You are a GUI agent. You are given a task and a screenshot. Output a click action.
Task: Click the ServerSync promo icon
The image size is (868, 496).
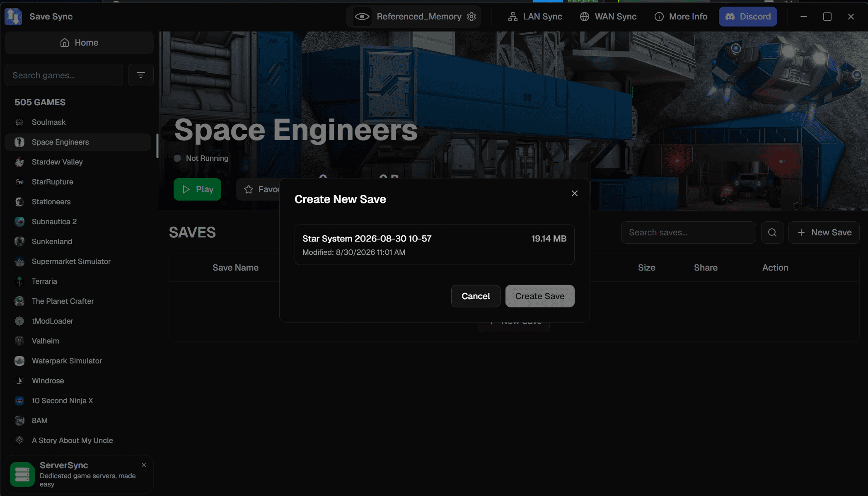coord(22,474)
